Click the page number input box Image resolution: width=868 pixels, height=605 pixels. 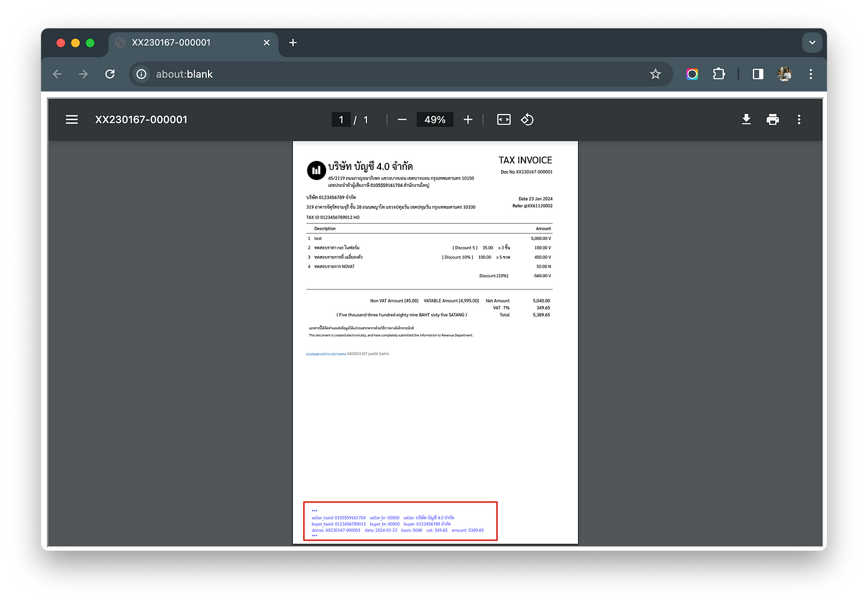point(341,119)
